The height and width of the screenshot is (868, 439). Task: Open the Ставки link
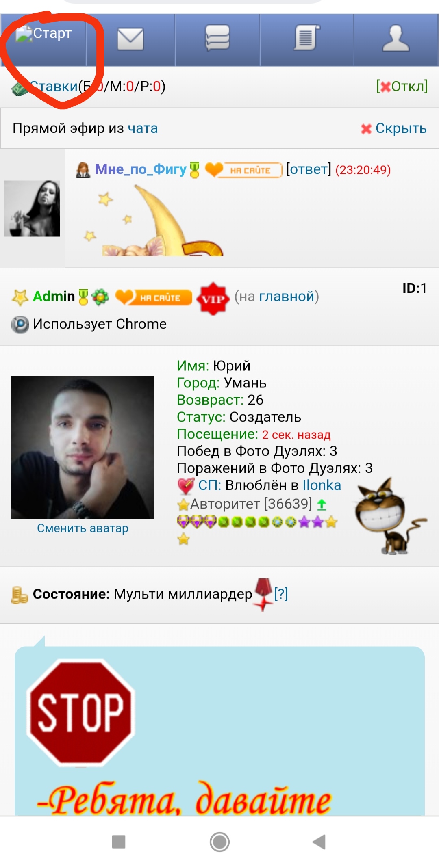tap(54, 87)
